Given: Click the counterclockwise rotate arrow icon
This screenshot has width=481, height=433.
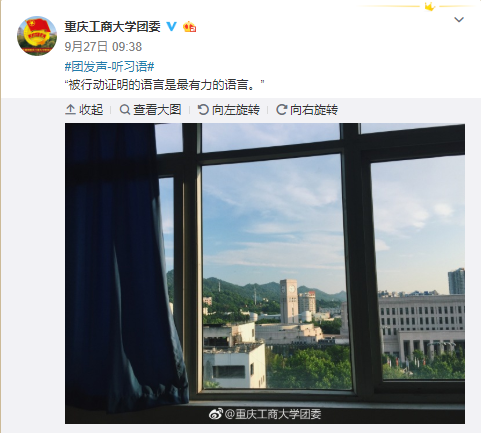Looking at the screenshot, I should [203, 109].
